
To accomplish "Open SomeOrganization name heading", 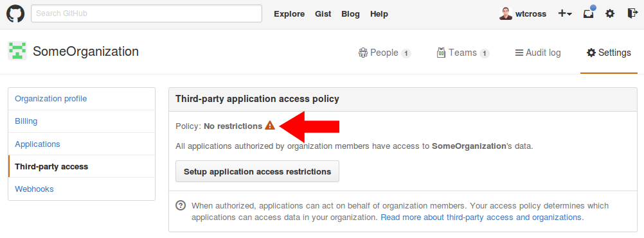I will (x=86, y=51).
